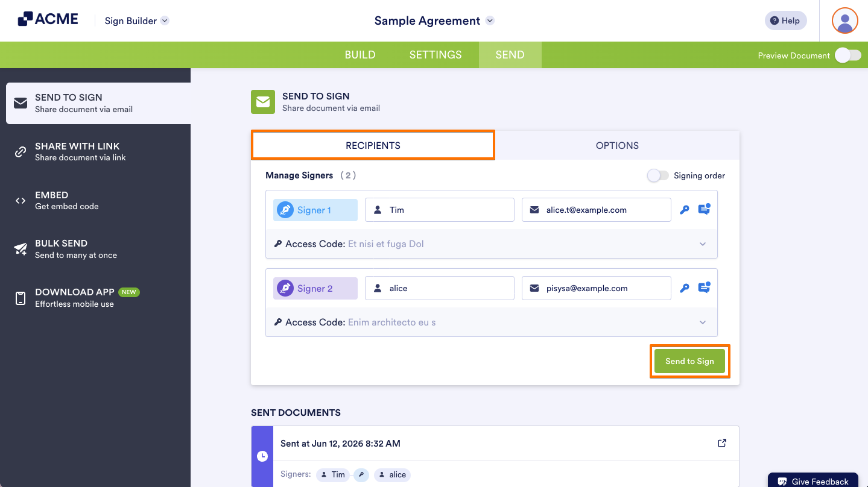Click Sent at Jun 12, 2026 8:32 AM
The height and width of the screenshot is (487, 868).
pos(340,443)
